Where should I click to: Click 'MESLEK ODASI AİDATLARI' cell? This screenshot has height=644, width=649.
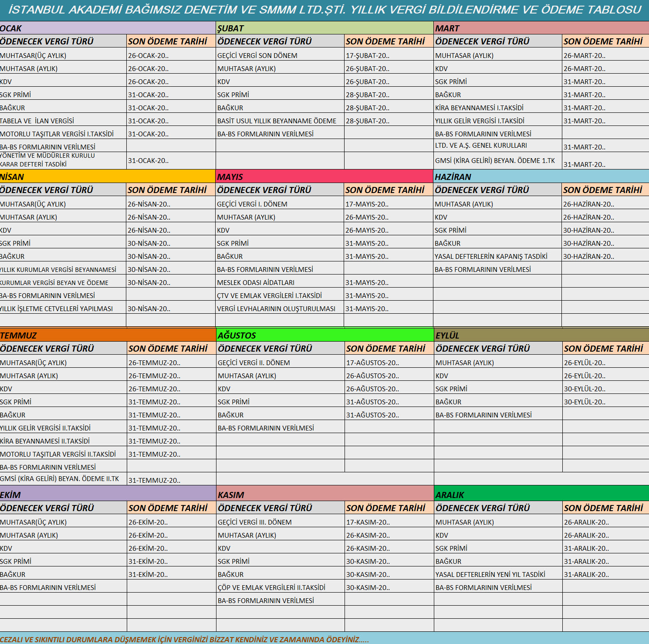(280, 282)
